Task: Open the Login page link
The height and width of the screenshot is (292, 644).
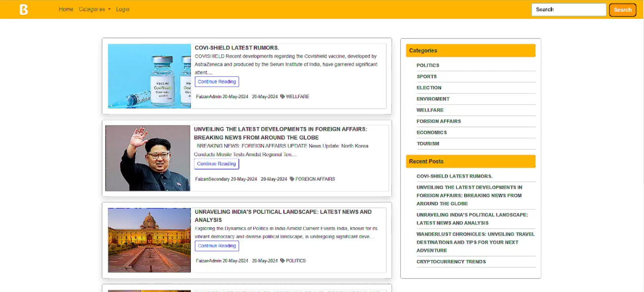Action: 123,9
